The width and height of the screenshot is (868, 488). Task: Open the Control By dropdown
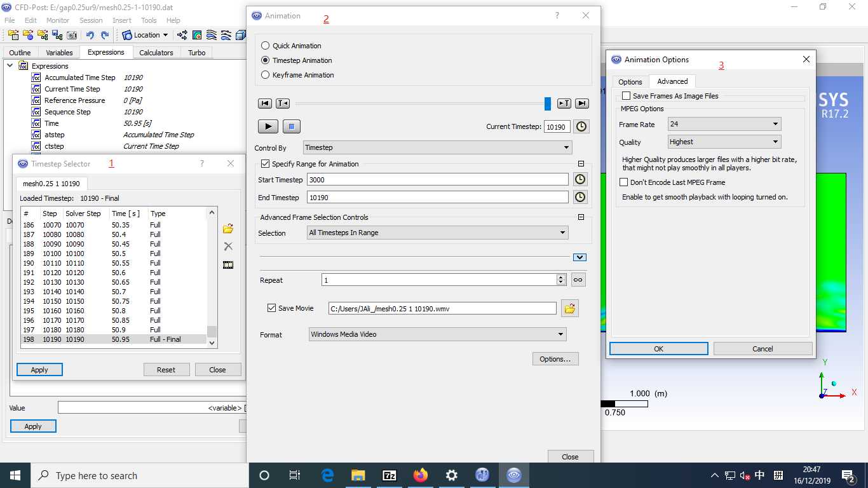pyautogui.click(x=438, y=147)
